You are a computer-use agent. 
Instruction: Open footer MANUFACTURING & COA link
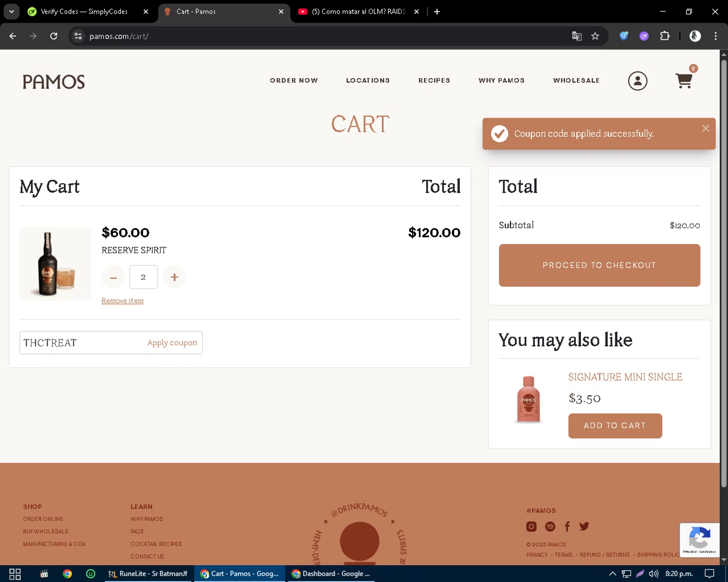click(54, 544)
